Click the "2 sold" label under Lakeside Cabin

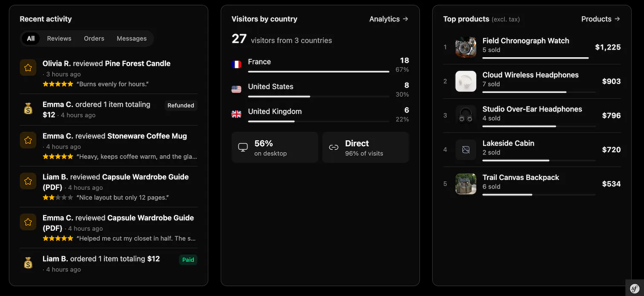[x=491, y=152]
